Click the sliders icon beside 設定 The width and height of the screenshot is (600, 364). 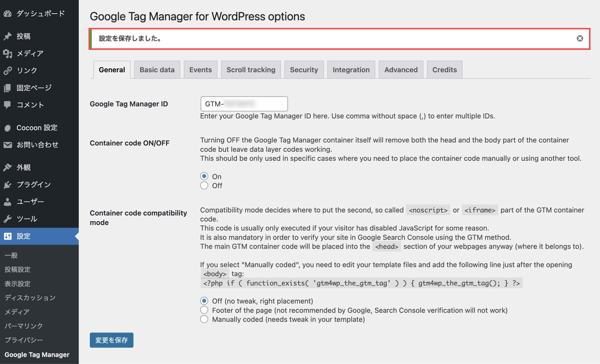pos(8,236)
